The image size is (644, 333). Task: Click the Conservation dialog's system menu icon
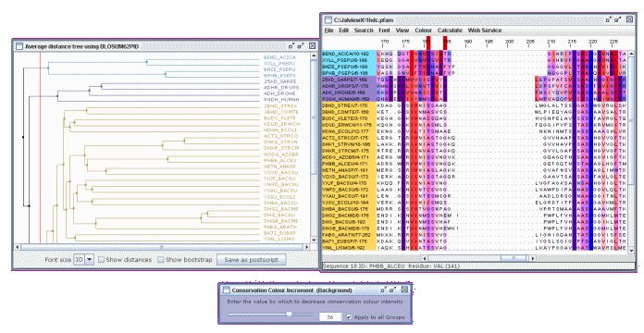point(226,290)
